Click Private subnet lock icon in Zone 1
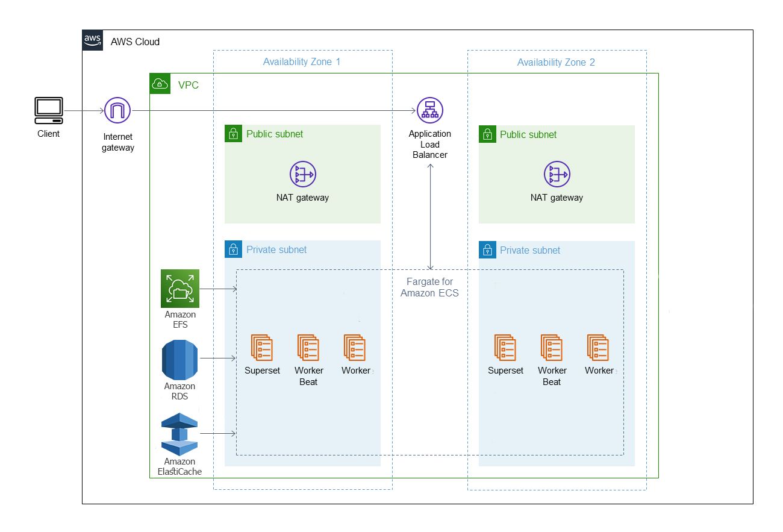This screenshot has height=532, width=783. 232,249
